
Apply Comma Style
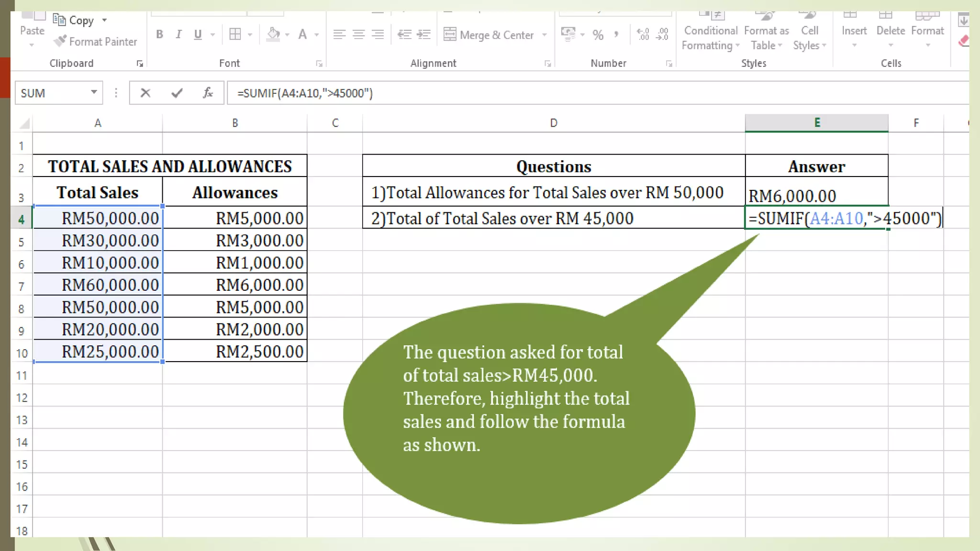(616, 34)
